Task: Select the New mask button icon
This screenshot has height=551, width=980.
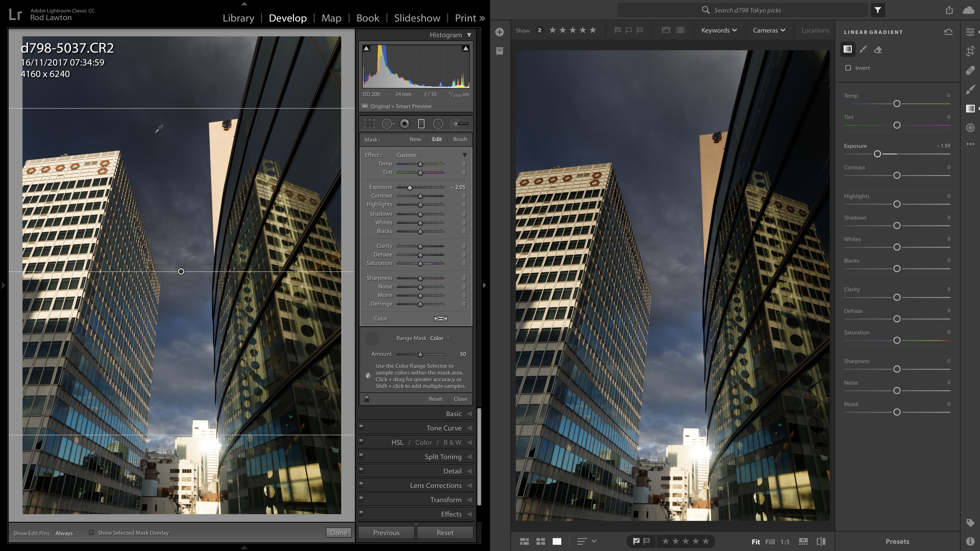Action: click(415, 139)
